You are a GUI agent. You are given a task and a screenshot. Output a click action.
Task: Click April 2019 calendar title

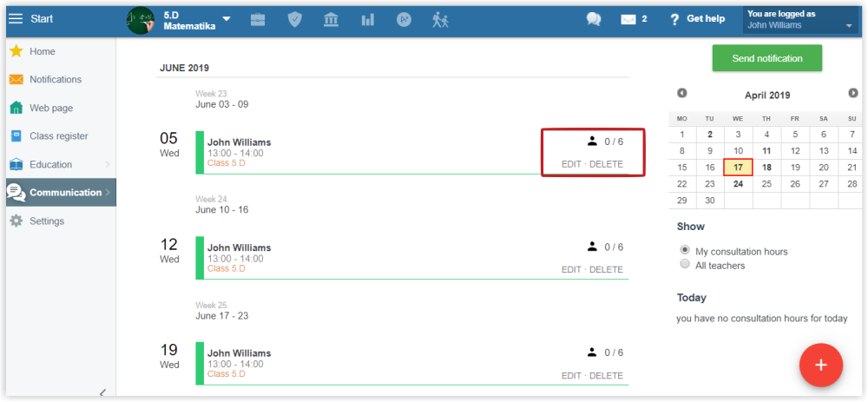click(x=767, y=96)
